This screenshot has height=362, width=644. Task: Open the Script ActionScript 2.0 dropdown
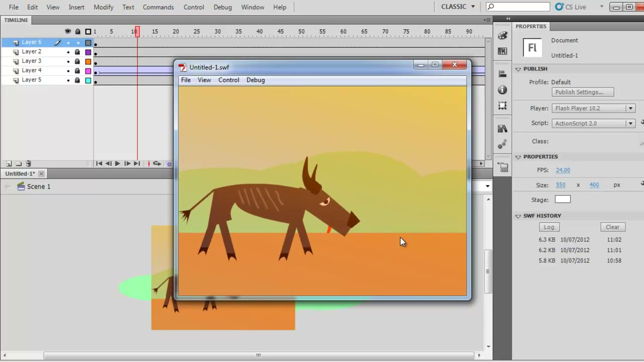593,123
